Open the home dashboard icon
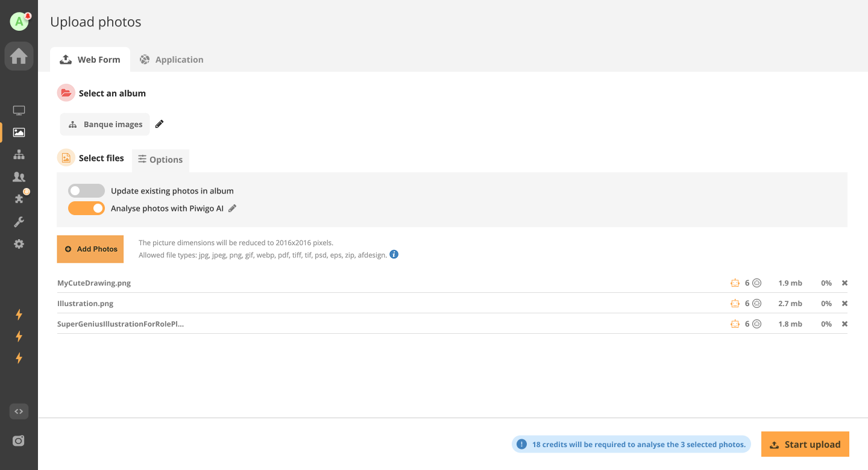Viewport: 868px width, 470px height. pyautogui.click(x=19, y=57)
